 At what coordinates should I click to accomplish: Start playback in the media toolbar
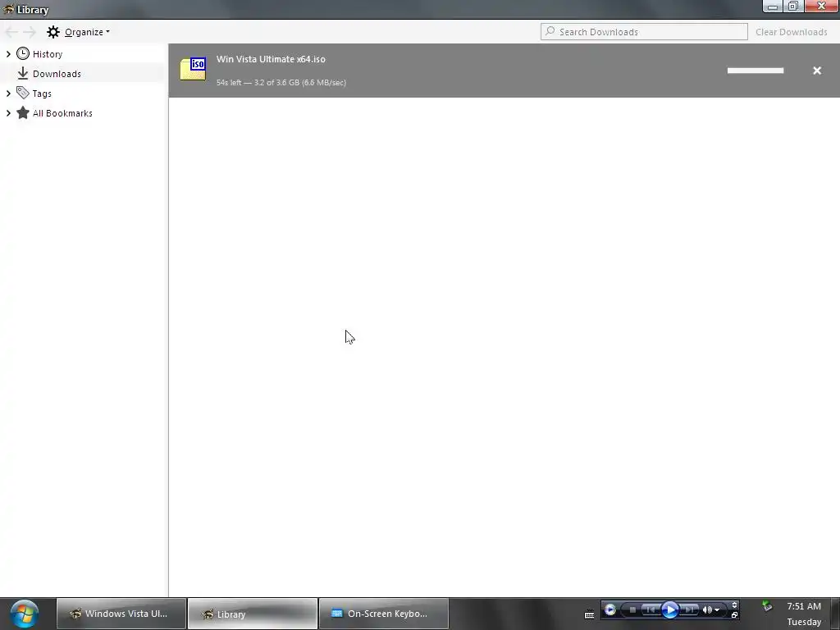click(669, 609)
